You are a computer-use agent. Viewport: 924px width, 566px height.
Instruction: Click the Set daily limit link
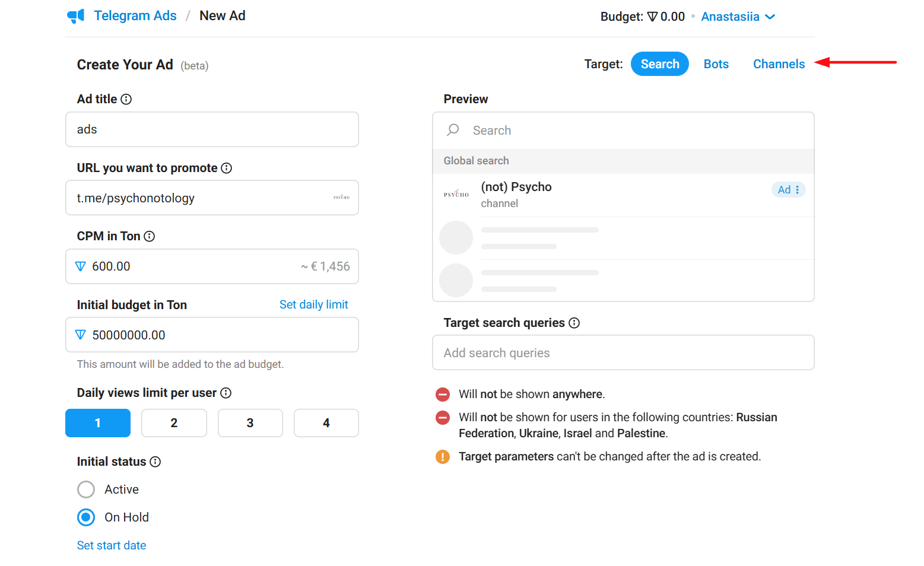pyautogui.click(x=313, y=305)
